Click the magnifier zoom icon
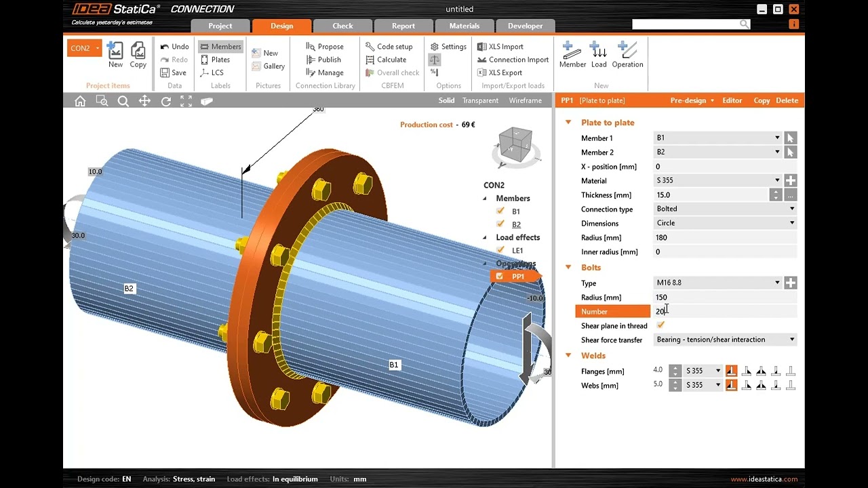Screen dimensions: 868x488 pos(123,101)
